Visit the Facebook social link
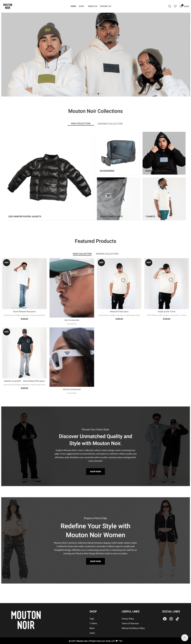Viewport: 191px width, 644px height. point(165,619)
